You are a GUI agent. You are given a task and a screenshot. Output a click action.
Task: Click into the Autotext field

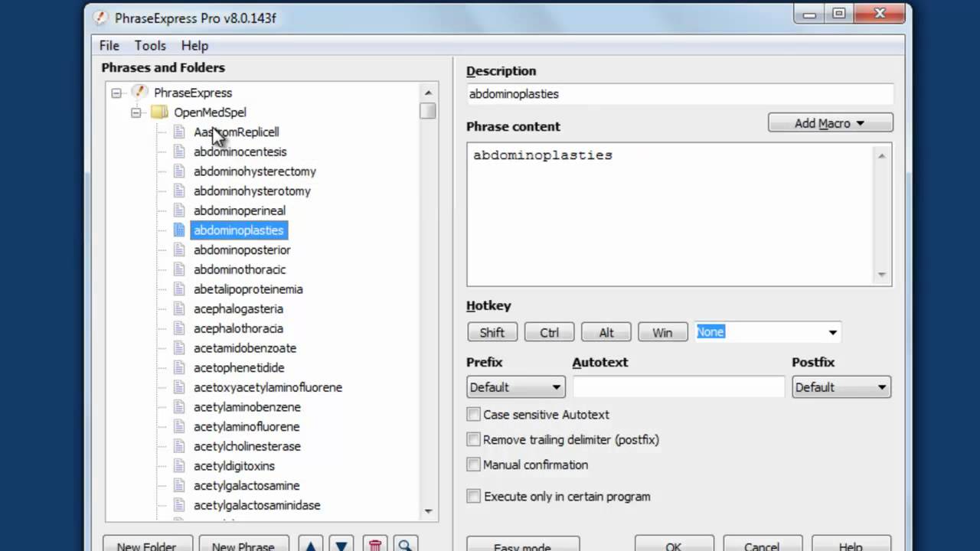pyautogui.click(x=678, y=387)
